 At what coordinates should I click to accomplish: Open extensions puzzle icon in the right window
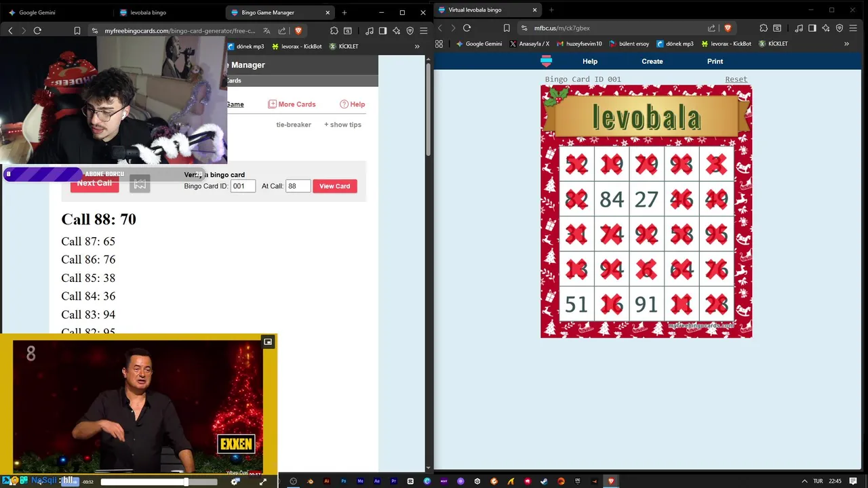tap(764, 28)
